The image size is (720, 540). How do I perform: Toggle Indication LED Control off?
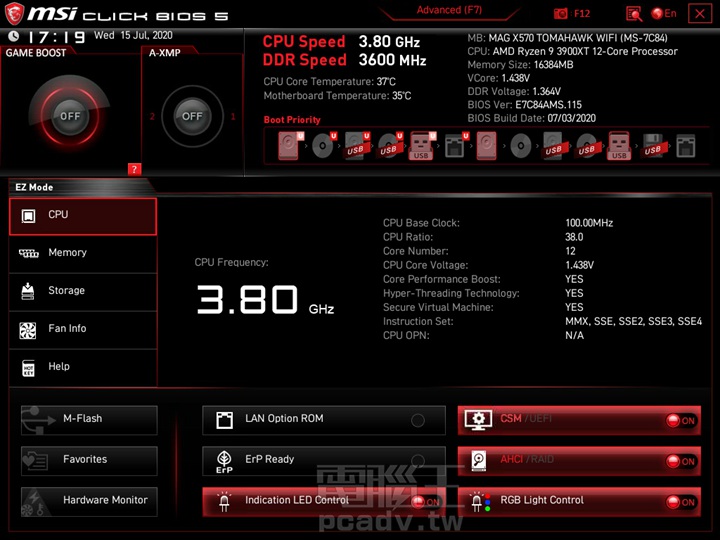[x=425, y=502]
